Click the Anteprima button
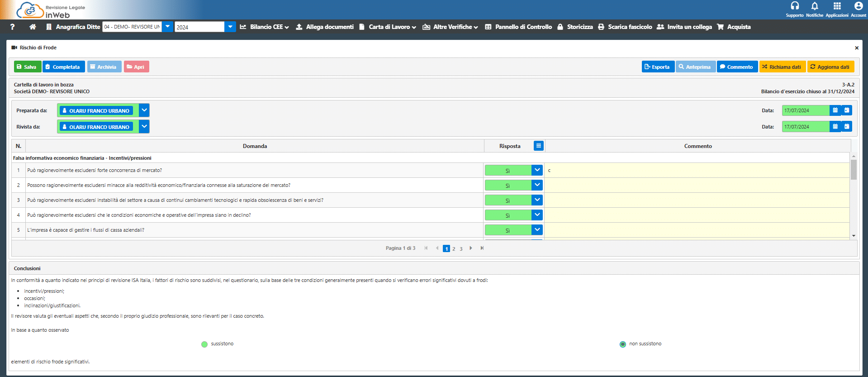Screen dimensions: 868x377 [x=695, y=67]
